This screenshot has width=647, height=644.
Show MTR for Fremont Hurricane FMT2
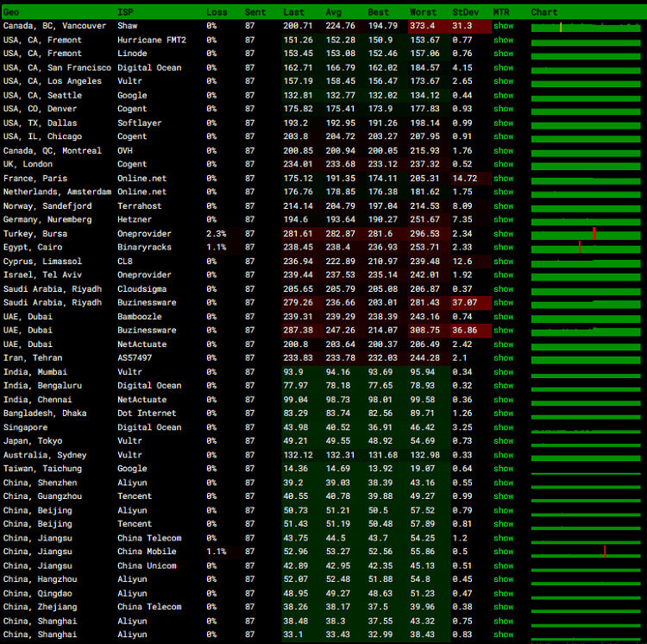pos(504,40)
